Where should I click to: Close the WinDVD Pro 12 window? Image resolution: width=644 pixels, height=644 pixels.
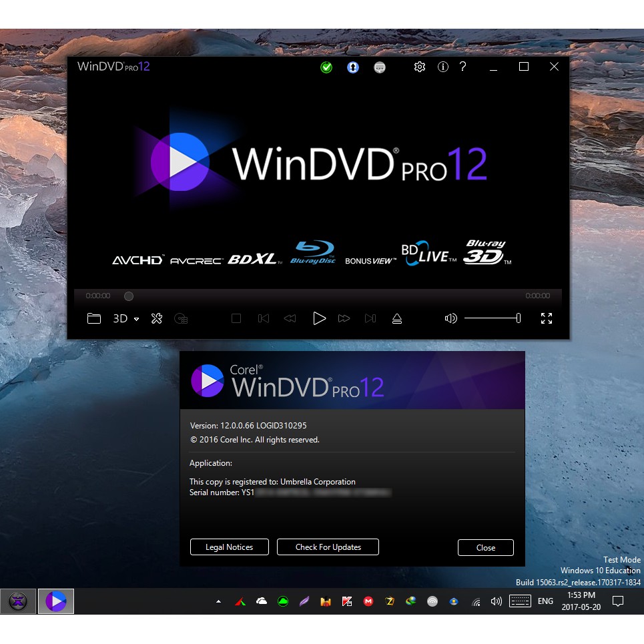(x=554, y=67)
